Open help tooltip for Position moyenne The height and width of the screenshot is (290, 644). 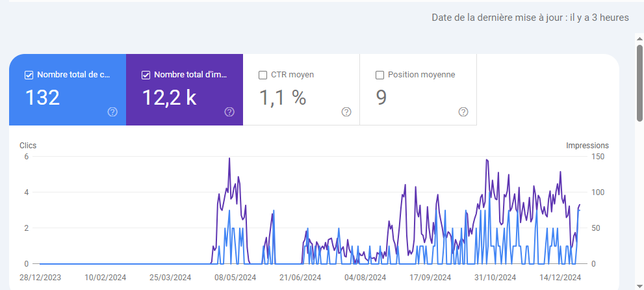(463, 112)
